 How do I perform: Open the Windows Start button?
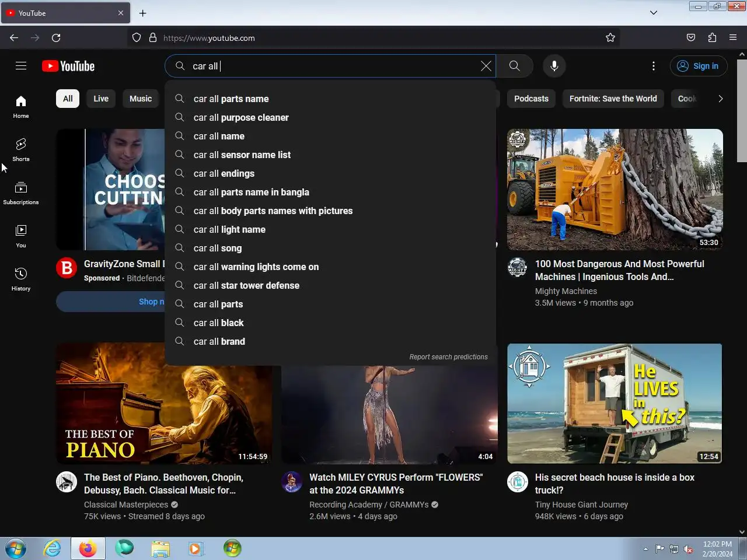[16, 549]
